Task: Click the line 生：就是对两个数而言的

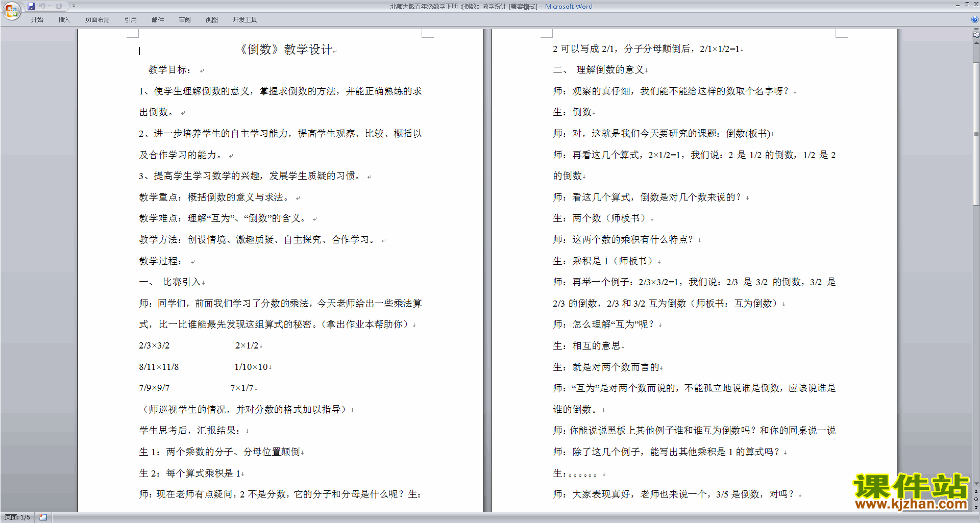Action: click(x=606, y=367)
